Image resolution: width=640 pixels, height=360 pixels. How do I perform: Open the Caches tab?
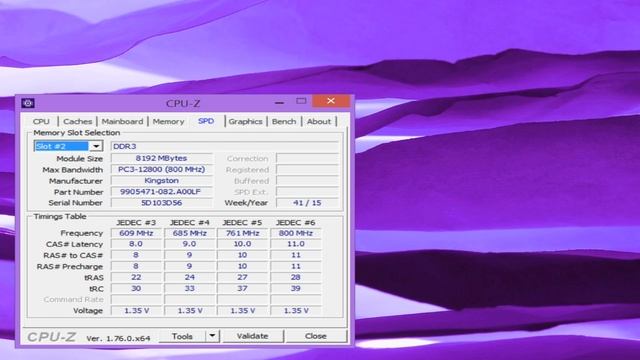coord(78,121)
